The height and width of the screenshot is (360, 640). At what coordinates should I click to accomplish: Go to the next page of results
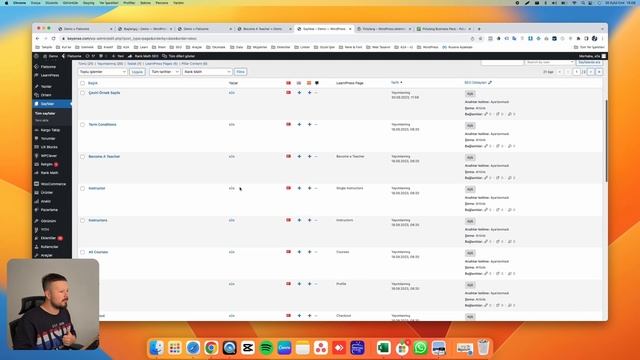pyautogui.click(x=591, y=72)
